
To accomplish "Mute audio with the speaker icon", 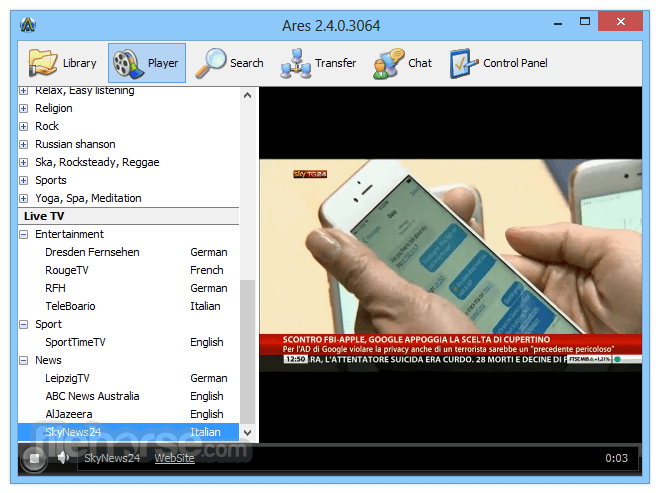I will point(63,457).
